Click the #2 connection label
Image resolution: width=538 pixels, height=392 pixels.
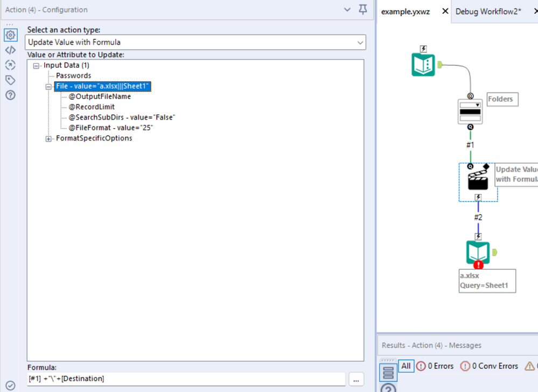pos(478,218)
